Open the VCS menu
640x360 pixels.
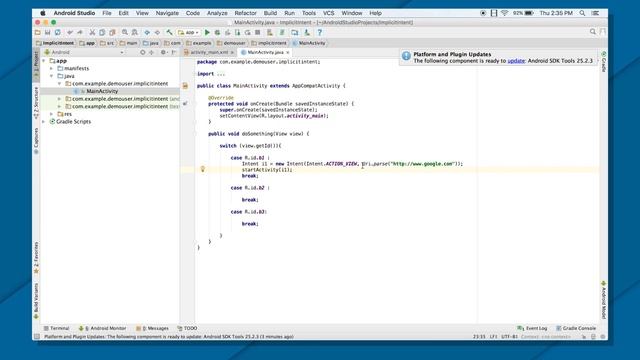coord(329,13)
